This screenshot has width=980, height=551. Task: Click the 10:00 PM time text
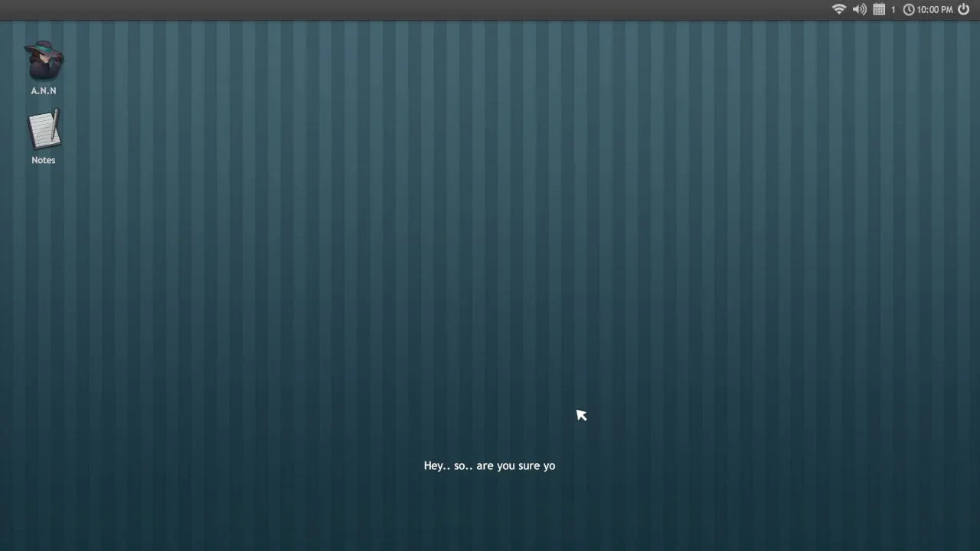(934, 10)
